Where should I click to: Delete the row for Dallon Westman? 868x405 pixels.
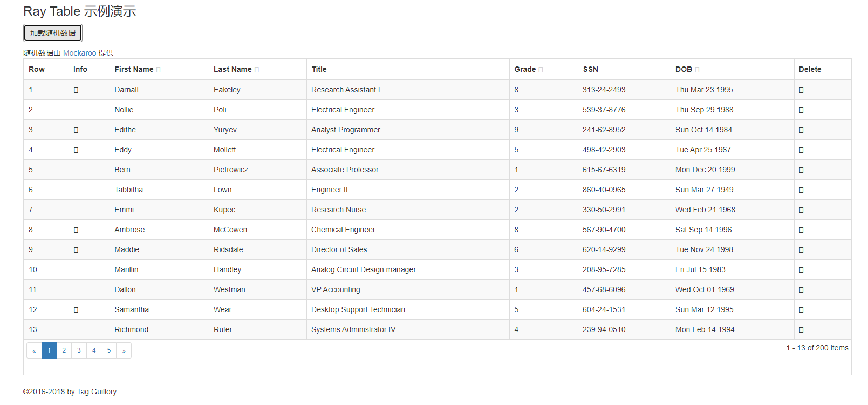[x=801, y=290]
